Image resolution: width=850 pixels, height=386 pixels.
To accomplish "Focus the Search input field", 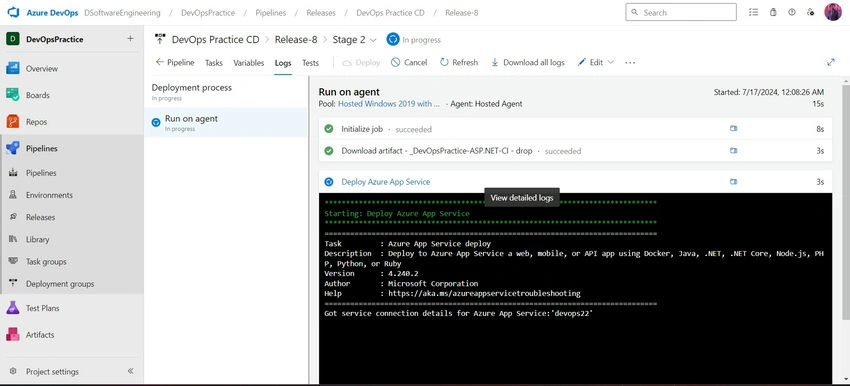I will pyautogui.click(x=681, y=12).
